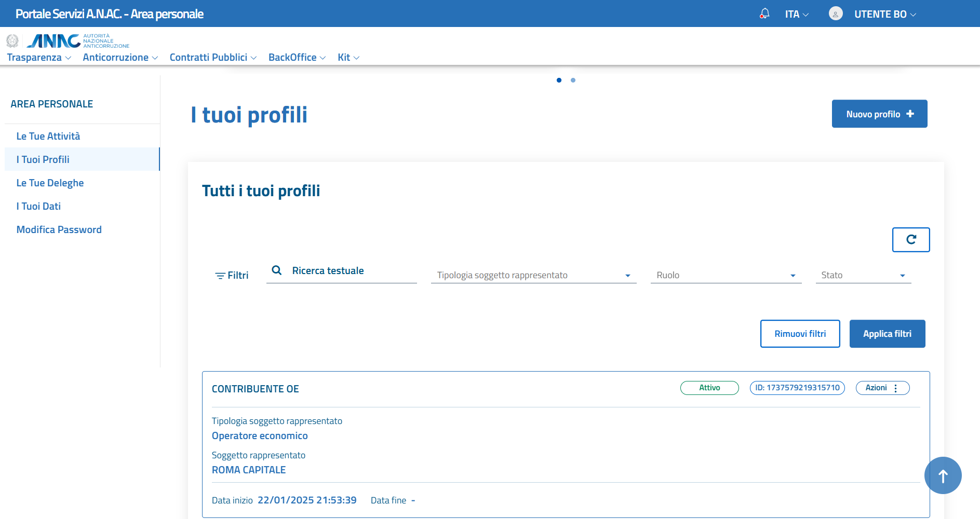Screen dimensions: 980x519
Task: Refresh the profiles list
Action: 911,240
